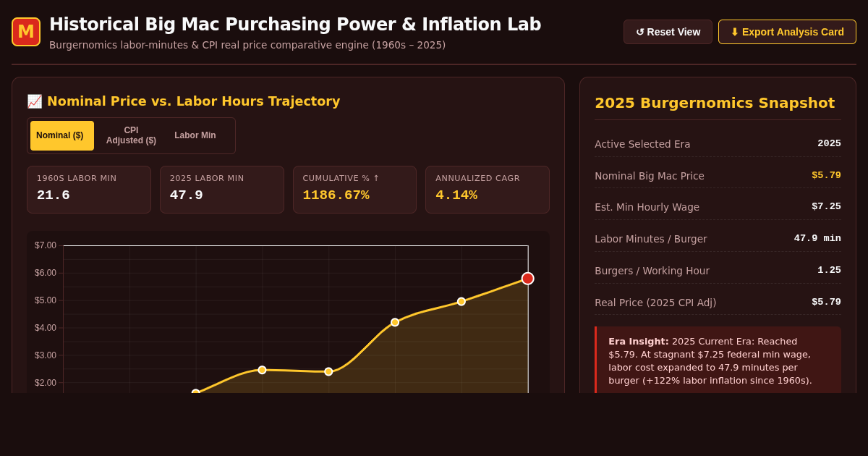Click the page title Historical Big Mac Lab
The height and width of the screenshot is (456, 868).
295,25
